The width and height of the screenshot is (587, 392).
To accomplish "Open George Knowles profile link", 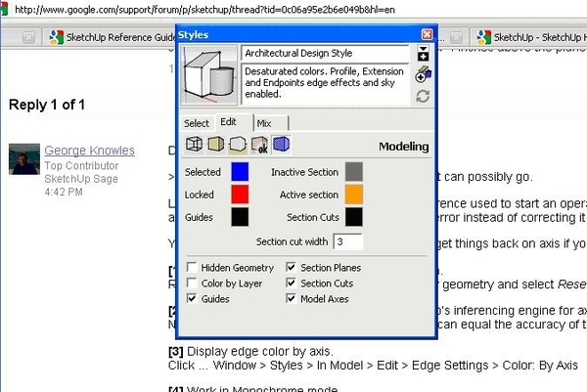I will click(x=89, y=150).
